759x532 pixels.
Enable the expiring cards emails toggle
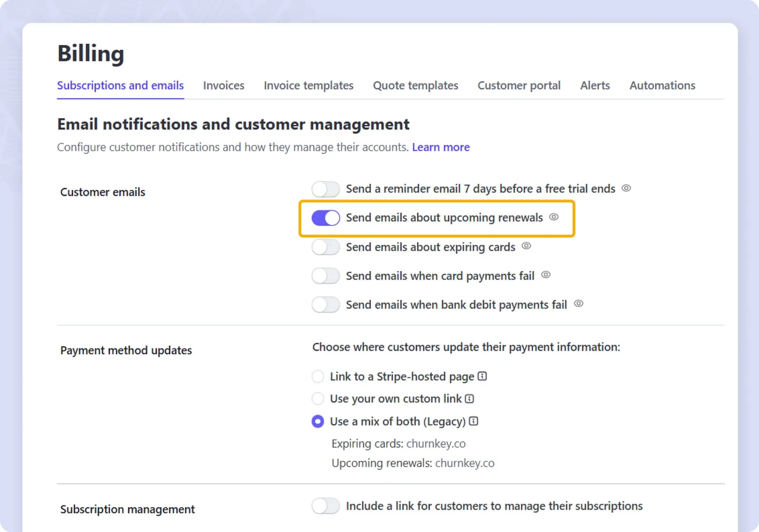click(x=325, y=247)
